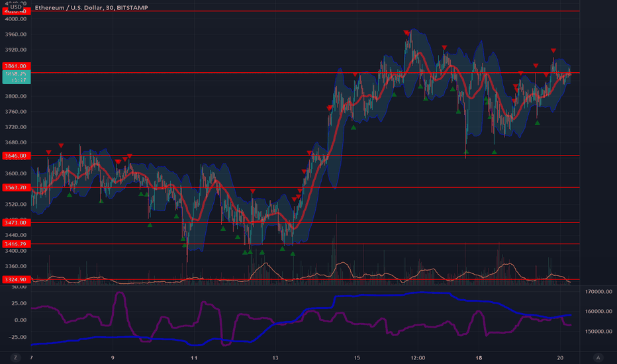Select the 3861.00 red price level label
The height and width of the screenshot is (364, 617).
pyautogui.click(x=16, y=66)
